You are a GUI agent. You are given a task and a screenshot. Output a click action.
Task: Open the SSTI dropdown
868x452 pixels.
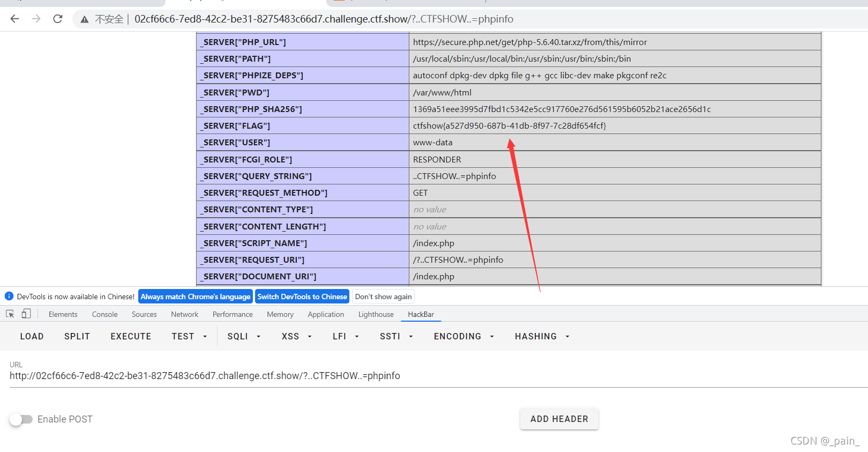point(396,336)
